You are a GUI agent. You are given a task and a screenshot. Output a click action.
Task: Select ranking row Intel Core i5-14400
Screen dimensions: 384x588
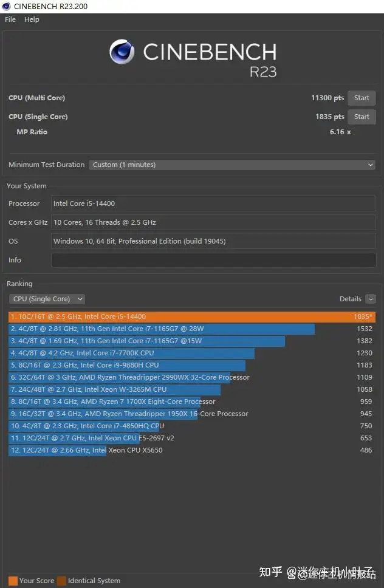[x=191, y=316]
